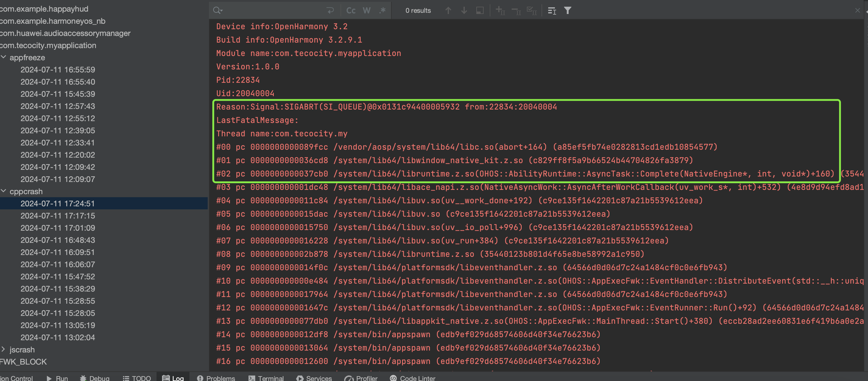Select com.huawei.audioaccessorymanager entry
The image size is (868, 381).
click(65, 33)
